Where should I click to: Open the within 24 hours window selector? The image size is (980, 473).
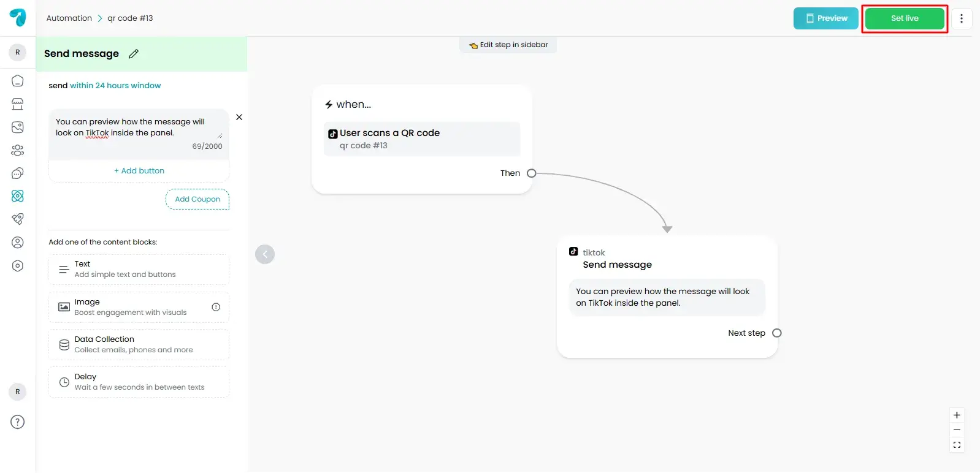[x=115, y=86]
